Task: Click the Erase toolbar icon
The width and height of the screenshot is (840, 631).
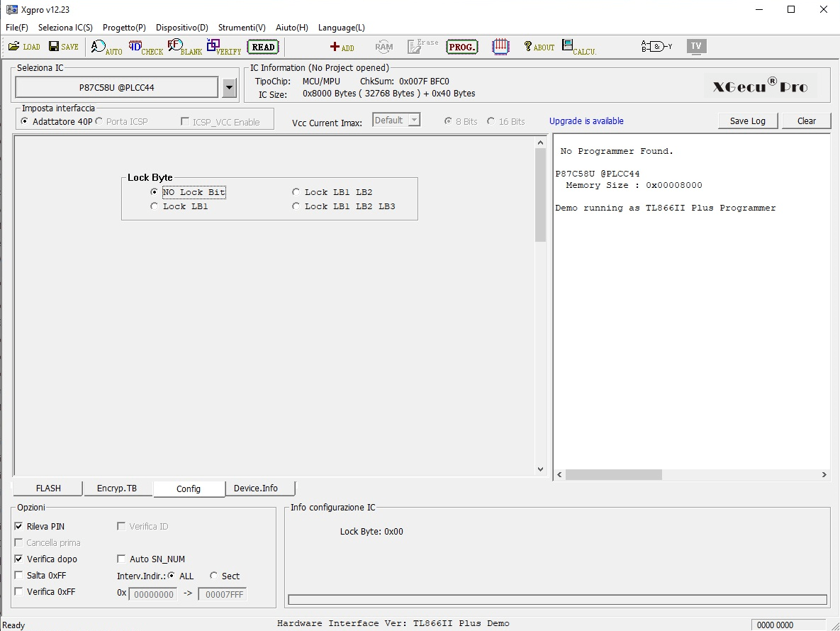Action: (422, 47)
